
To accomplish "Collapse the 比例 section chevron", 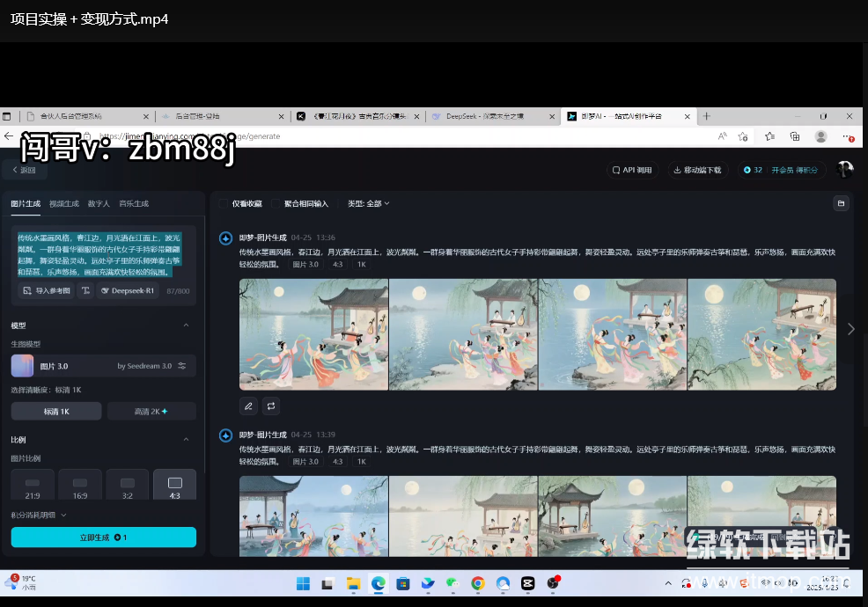I will click(x=186, y=439).
